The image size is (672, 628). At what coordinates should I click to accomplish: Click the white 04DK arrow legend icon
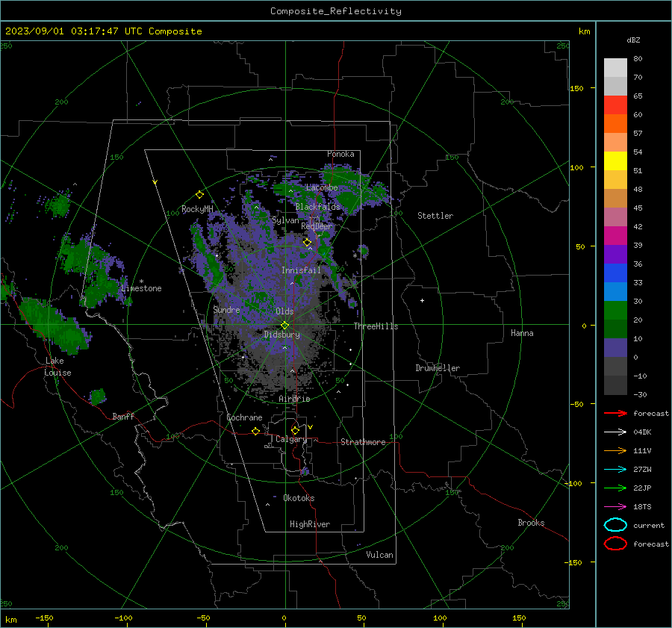coord(615,432)
